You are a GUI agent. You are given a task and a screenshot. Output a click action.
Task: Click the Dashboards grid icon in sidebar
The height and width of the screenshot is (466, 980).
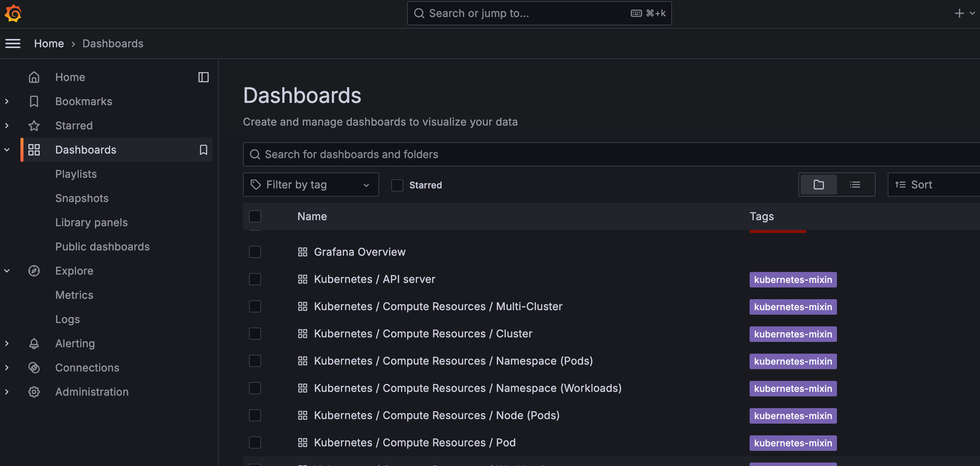click(x=34, y=150)
